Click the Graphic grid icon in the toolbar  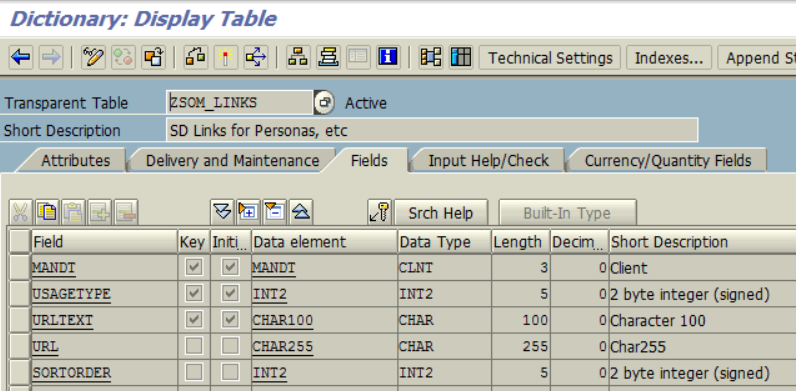click(460, 57)
